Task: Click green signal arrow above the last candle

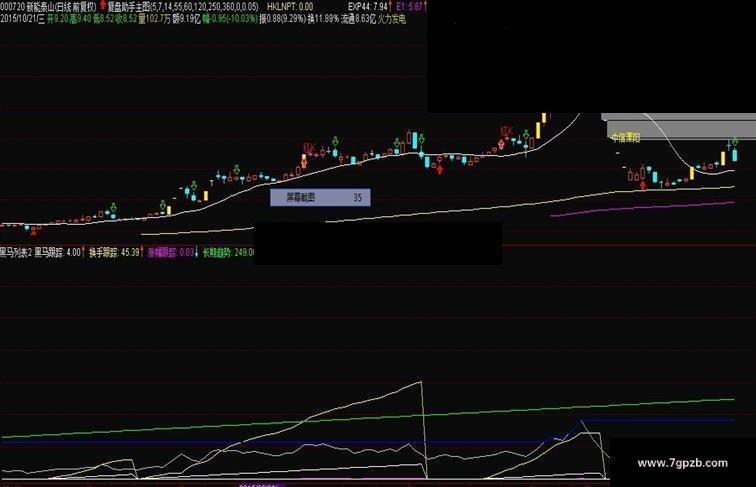Action: pos(735,142)
